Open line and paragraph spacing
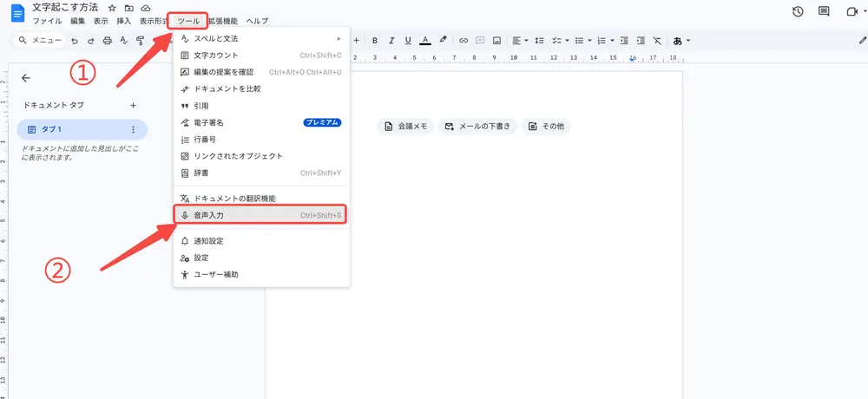The image size is (868, 399). (540, 41)
